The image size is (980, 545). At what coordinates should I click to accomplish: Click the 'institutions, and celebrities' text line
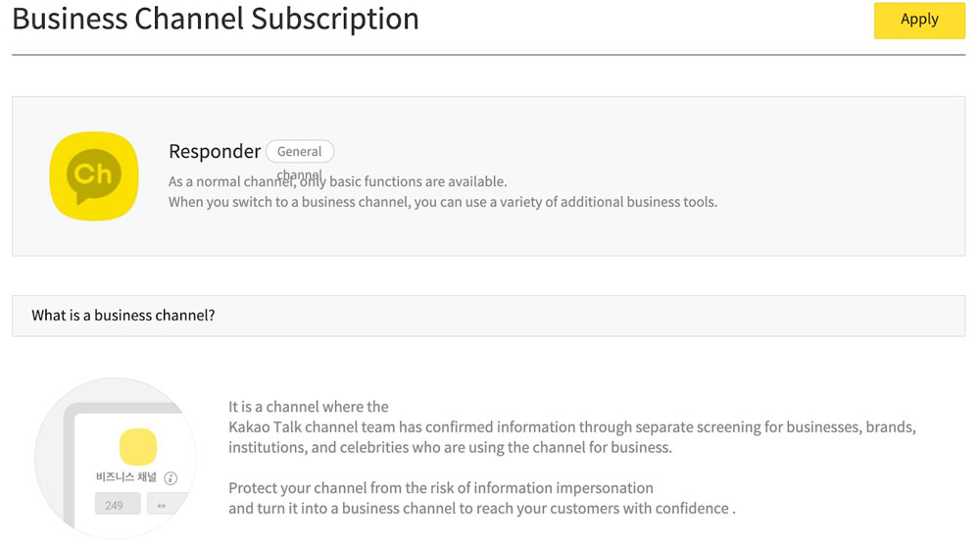[x=450, y=447]
